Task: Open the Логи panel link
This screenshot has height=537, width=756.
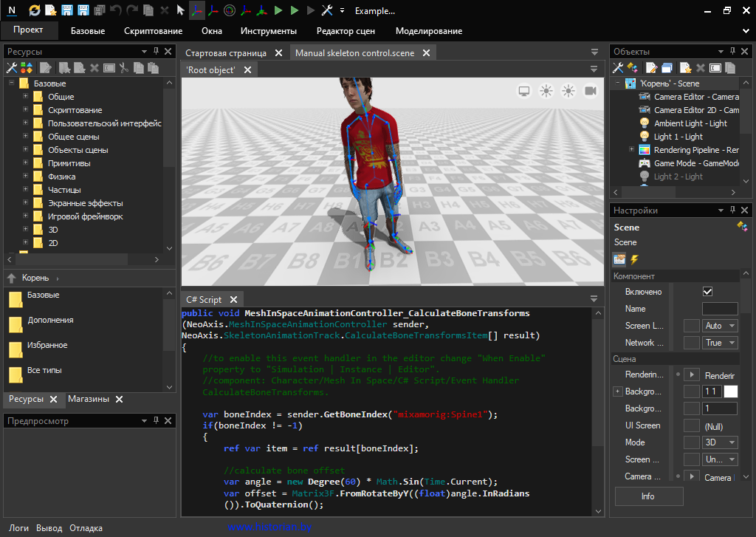Action: (19, 528)
